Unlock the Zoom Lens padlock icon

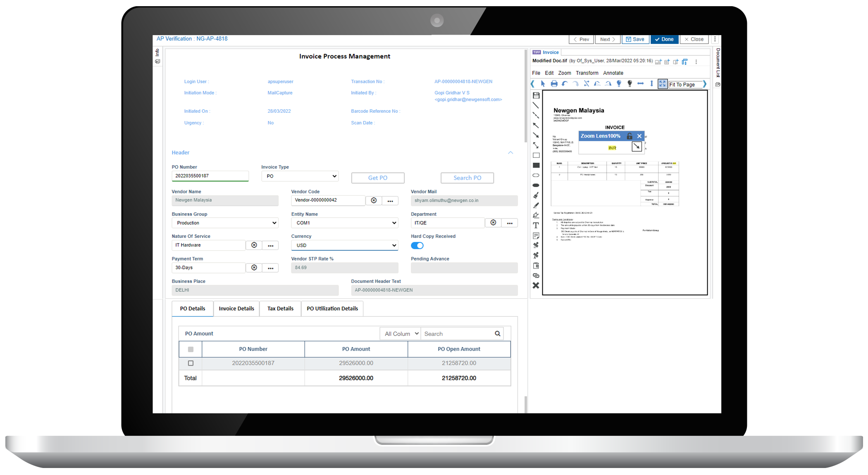click(630, 136)
